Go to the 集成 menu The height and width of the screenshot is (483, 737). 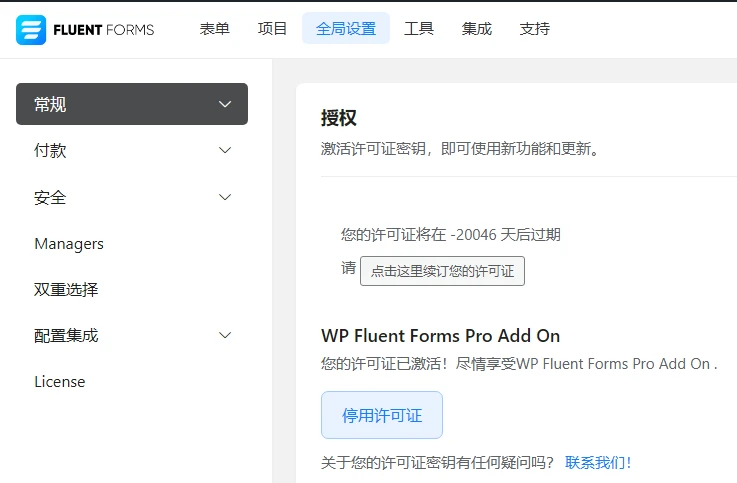(x=477, y=29)
